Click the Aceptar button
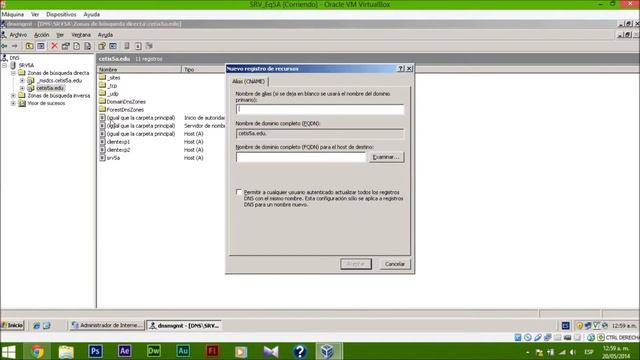The image size is (640, 360). pyautogui.click(x=356, y=264)
